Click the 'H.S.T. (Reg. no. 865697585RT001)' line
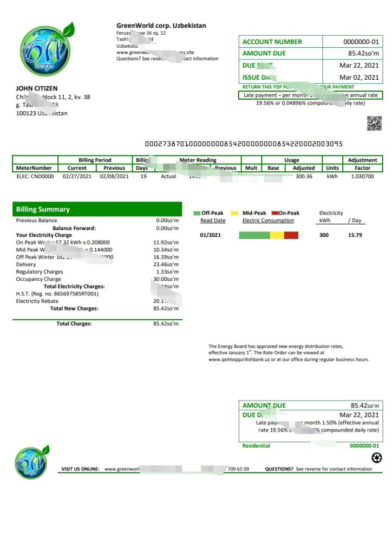The image size is (392, 555). pyautogui.click(x=57, y=294)
